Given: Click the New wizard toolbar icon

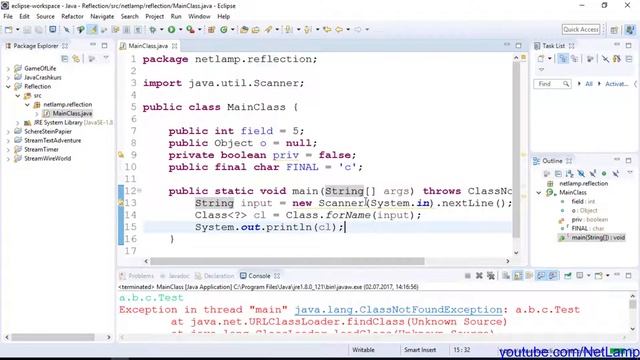Looking at the screenshot, I should pyautogui.click(x=9, y=29).
